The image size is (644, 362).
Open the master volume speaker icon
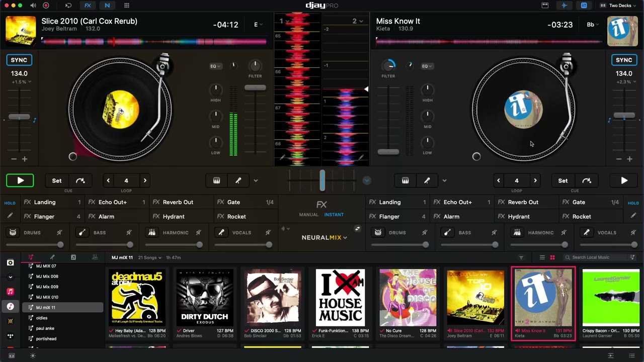tap(33, 6)
